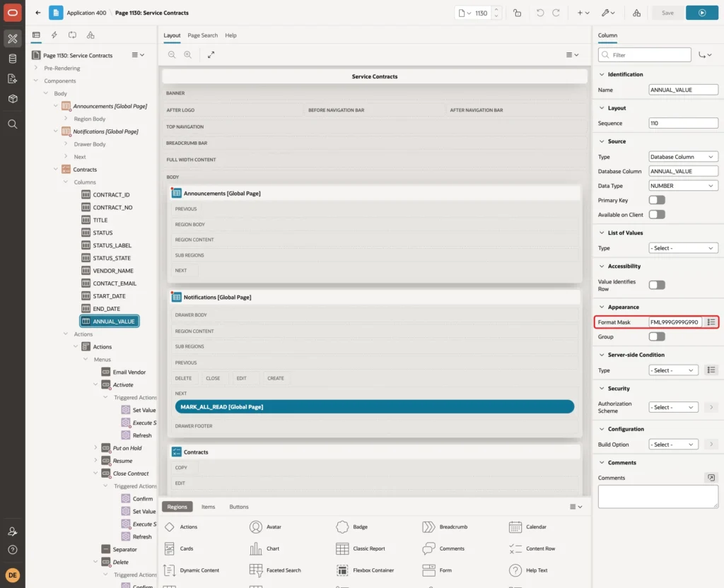Toggle the Group switch under Appearance

(x=657, y=337)
